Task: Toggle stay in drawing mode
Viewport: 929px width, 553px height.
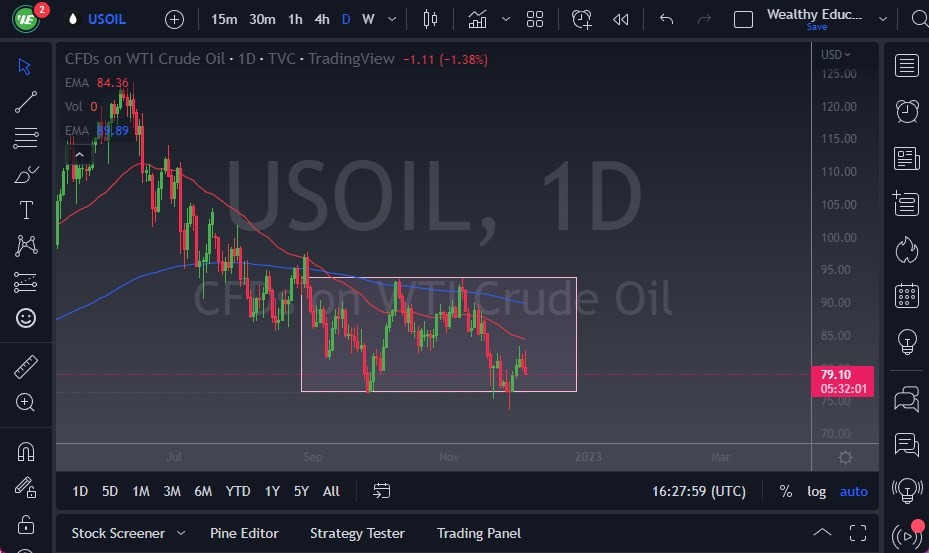Action: pyautogui.click(x=25, y=488)
